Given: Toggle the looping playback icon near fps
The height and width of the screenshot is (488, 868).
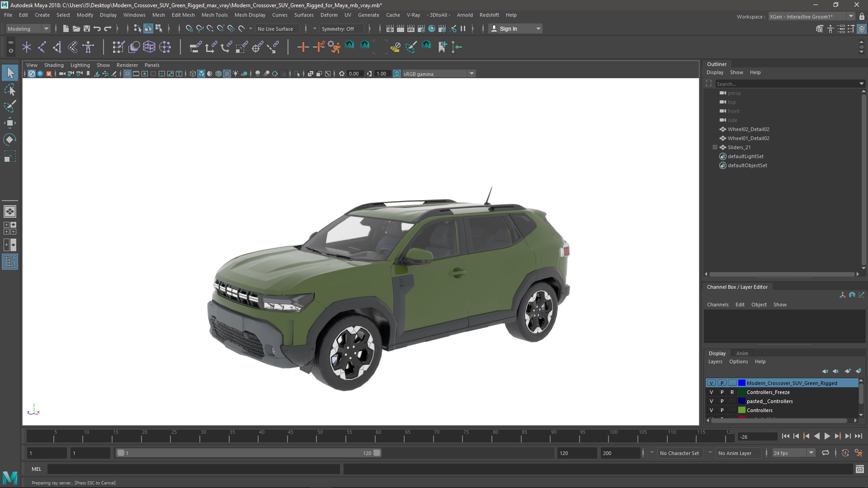Looking at the screenshot, I should click(x=826, y=453).
